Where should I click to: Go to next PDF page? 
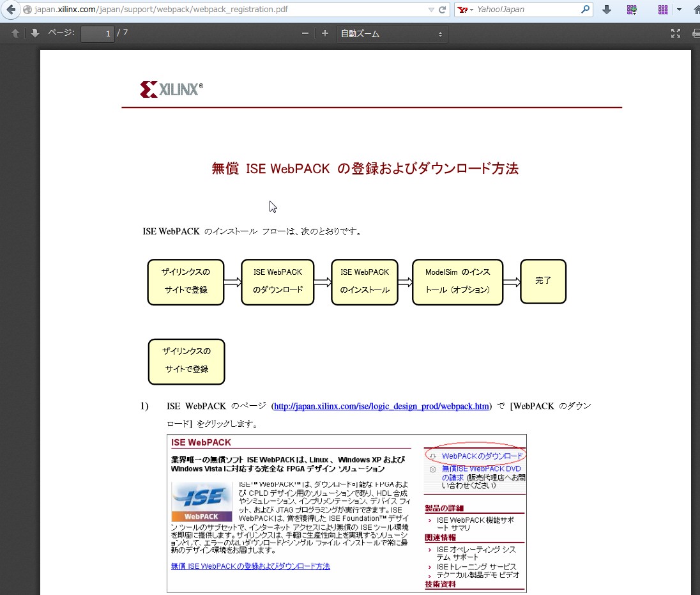35,33
